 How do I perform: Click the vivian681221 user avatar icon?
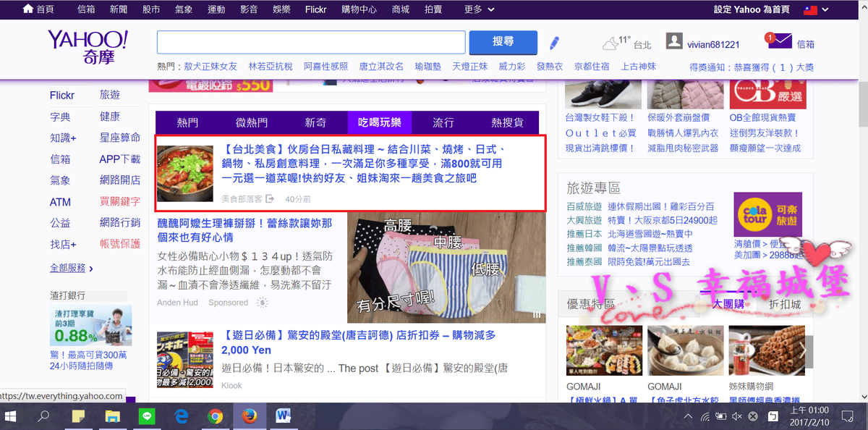673,41
